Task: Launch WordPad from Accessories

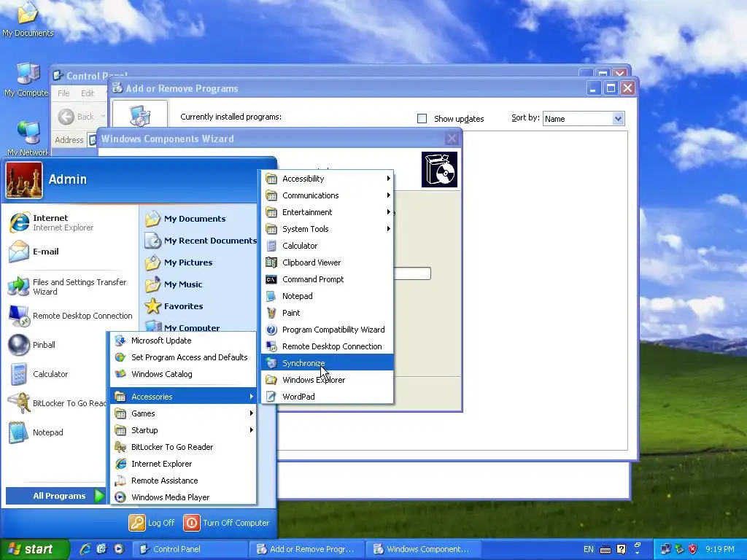Action: coord(328,396)
